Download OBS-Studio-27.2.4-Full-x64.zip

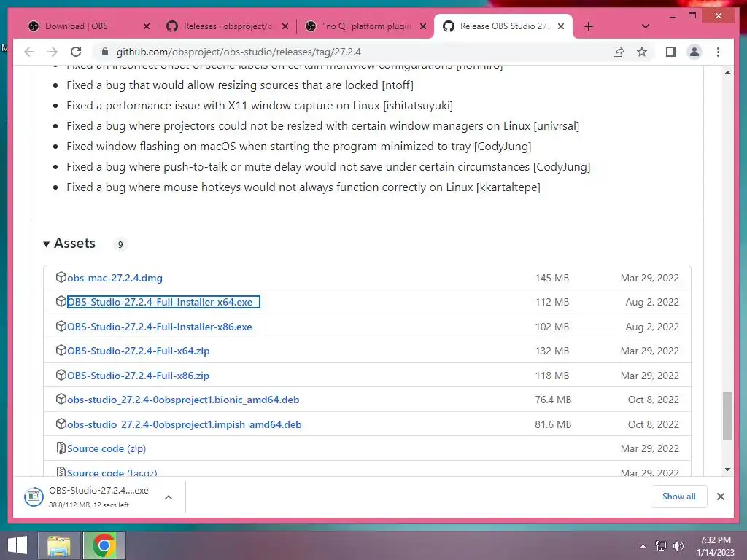tap(138, 351)
